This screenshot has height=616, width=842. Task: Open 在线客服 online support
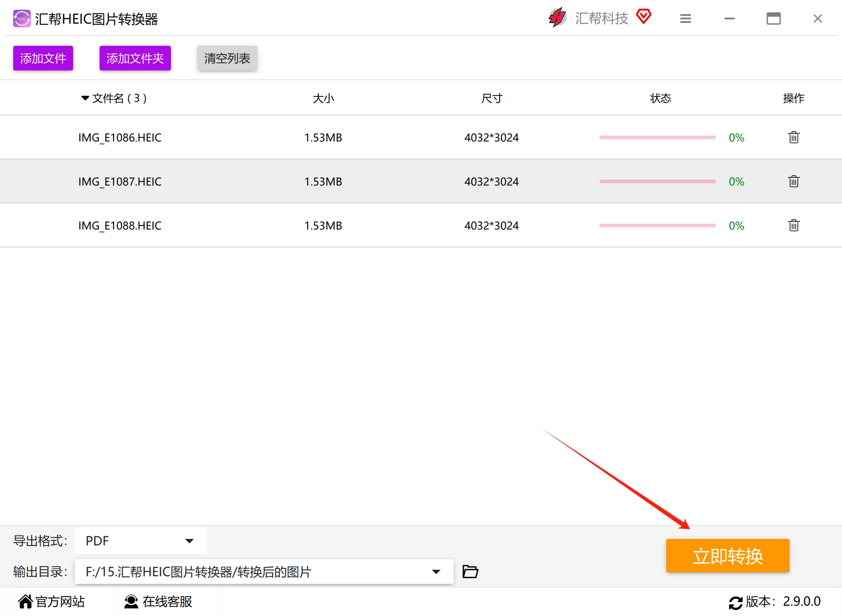point(158,601)
